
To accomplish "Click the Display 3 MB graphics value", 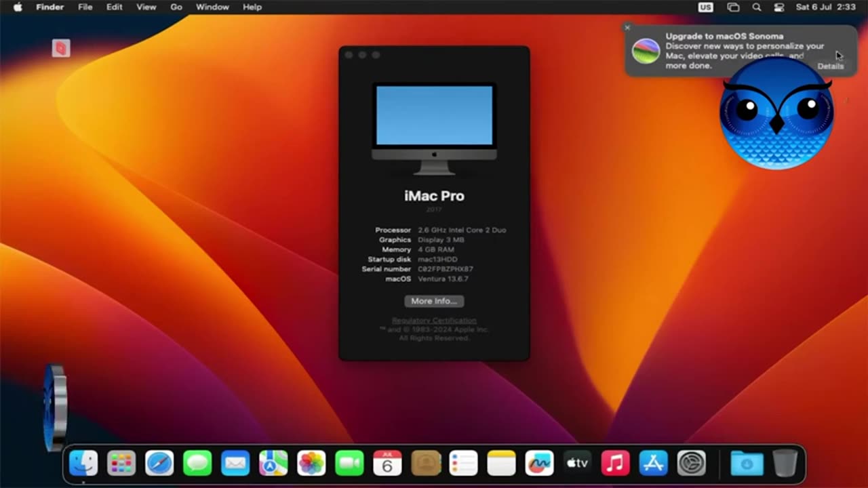I will point(441,240).
